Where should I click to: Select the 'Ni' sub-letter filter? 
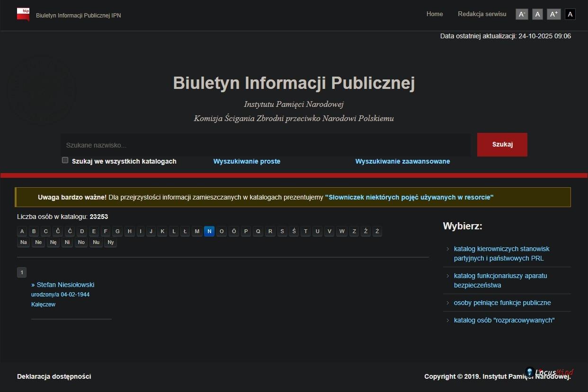point(68,243)
